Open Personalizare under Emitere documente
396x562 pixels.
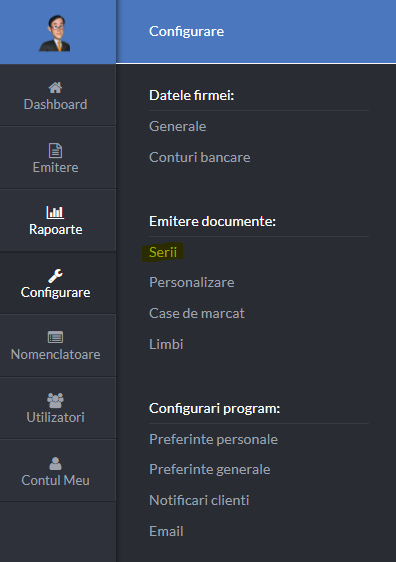(192, 282)
